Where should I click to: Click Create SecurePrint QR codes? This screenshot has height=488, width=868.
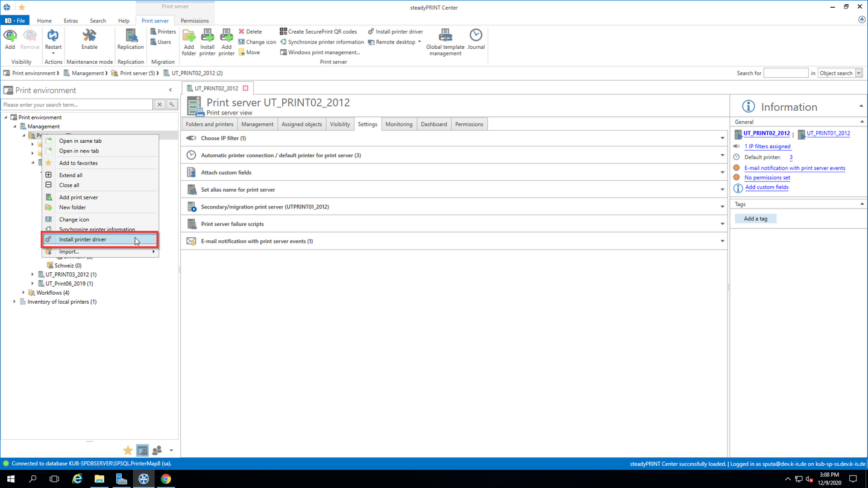[x=318, y=31]
